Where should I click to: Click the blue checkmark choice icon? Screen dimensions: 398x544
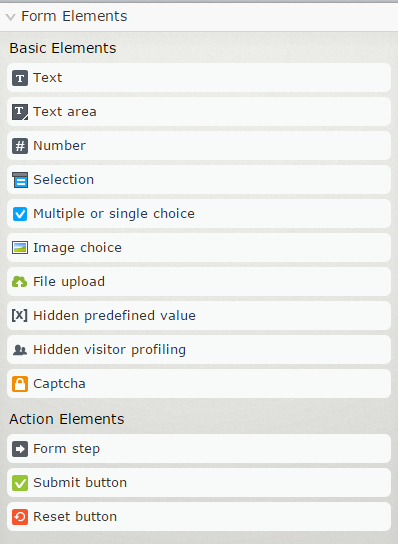click(x=20, y=214)
